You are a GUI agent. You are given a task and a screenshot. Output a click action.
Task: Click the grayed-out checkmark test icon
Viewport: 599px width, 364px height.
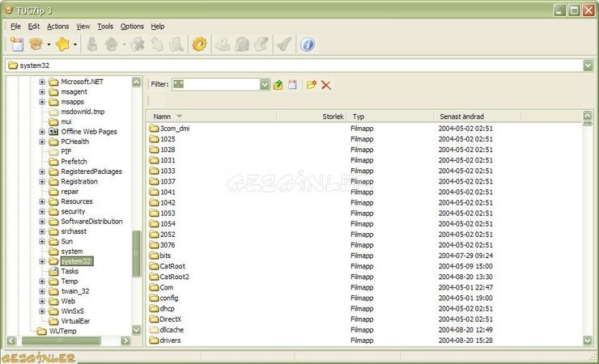[285, 44]
